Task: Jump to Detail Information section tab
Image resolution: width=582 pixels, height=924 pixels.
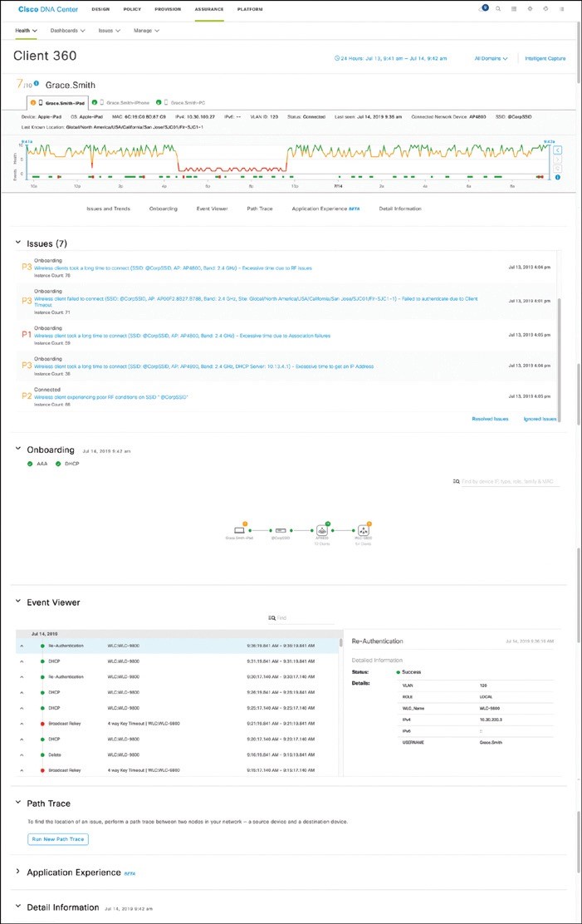Action: point(400,209)
